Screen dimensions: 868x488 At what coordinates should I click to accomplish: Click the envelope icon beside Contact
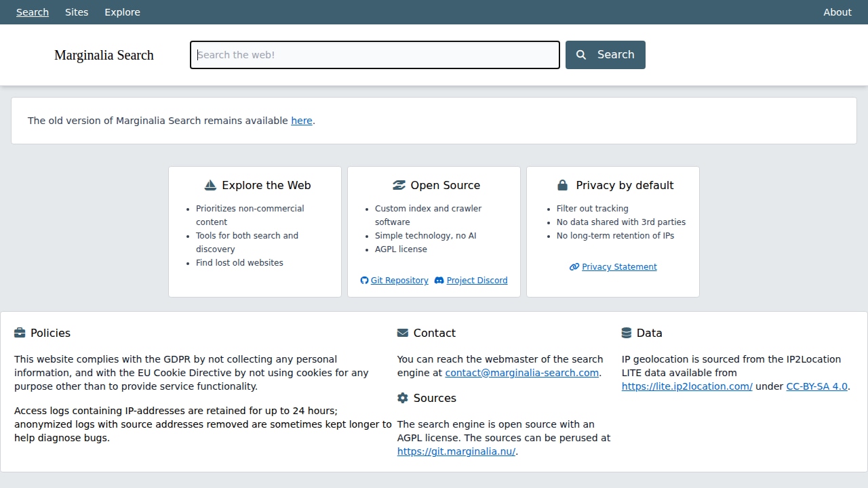403,333
